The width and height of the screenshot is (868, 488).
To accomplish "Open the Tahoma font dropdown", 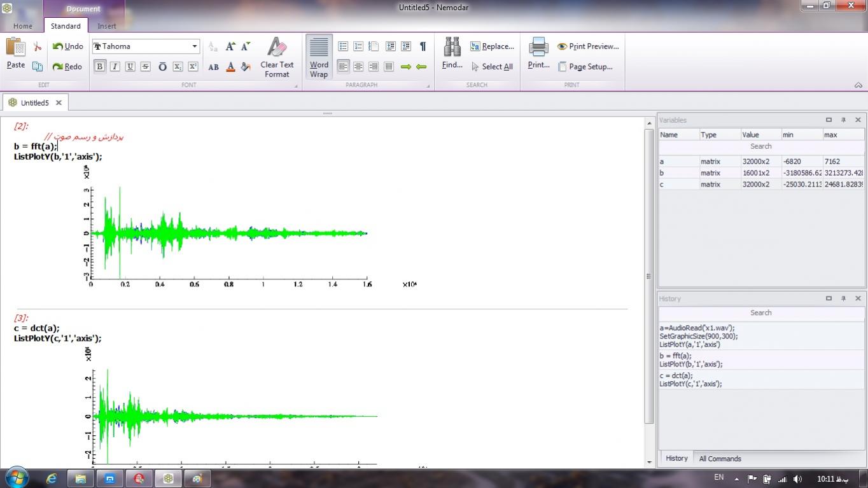I will click(194, 46).
